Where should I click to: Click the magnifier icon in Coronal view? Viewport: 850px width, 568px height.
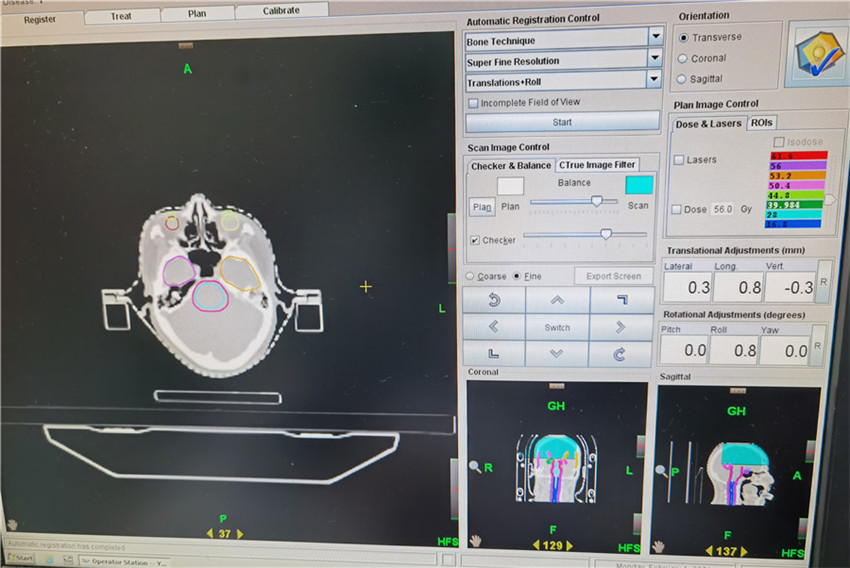[475, 466]
